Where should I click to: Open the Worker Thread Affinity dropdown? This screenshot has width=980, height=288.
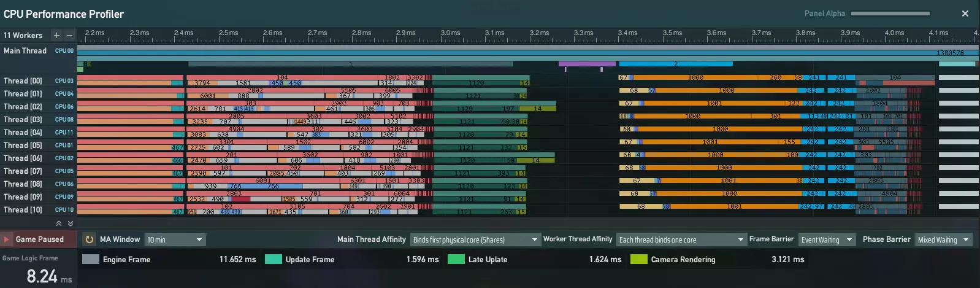681,239
